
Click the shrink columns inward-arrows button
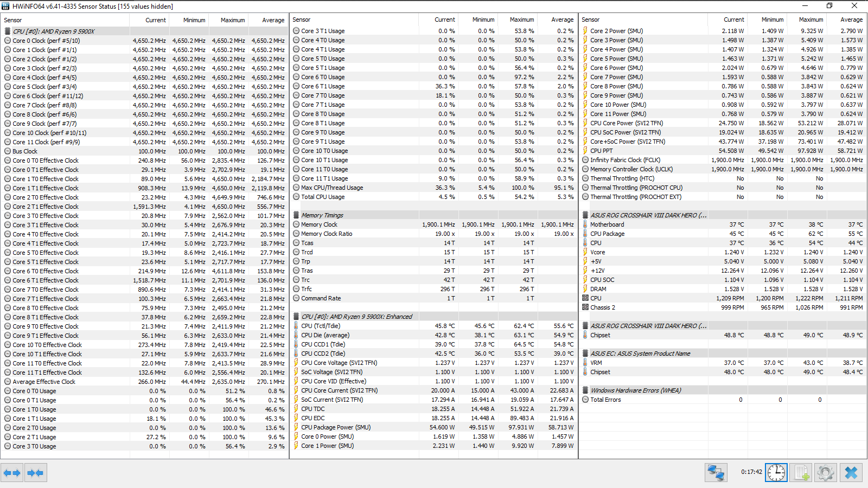pos(35,473)
